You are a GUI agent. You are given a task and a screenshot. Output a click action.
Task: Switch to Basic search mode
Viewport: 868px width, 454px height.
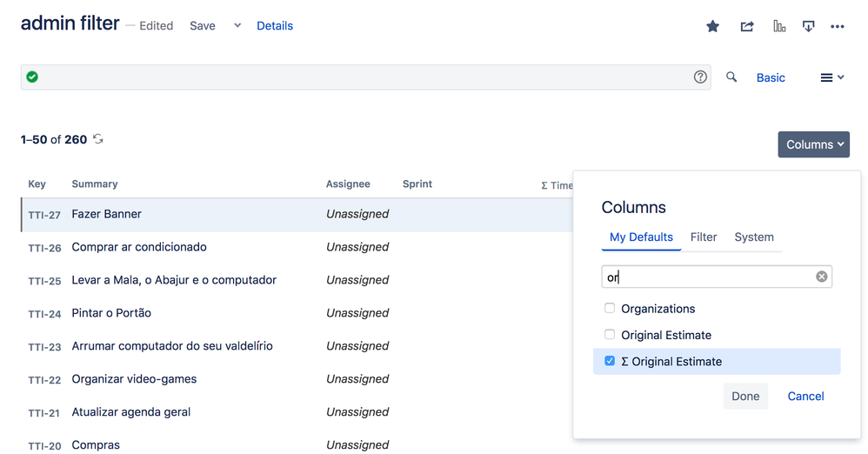(771, 77)
